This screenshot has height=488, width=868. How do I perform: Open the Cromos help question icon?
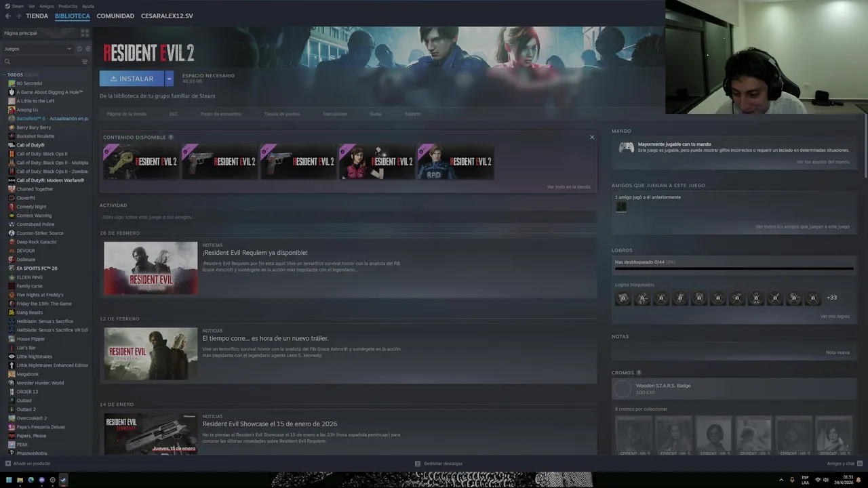coord(639,373)
